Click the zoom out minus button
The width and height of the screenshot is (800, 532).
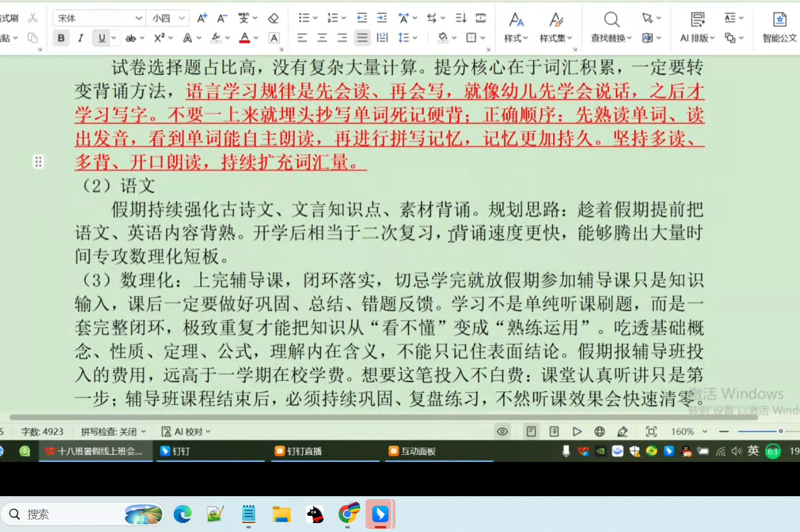(x=723, y=431)
